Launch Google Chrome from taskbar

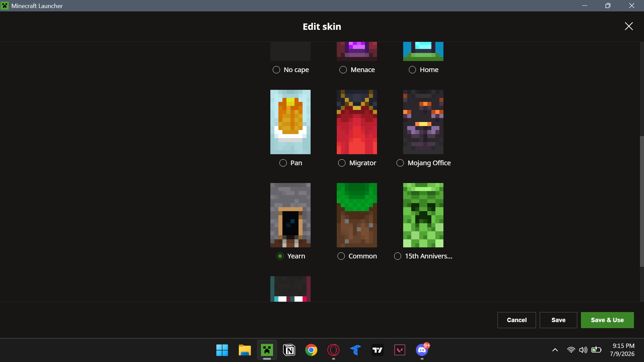(311, 350)
